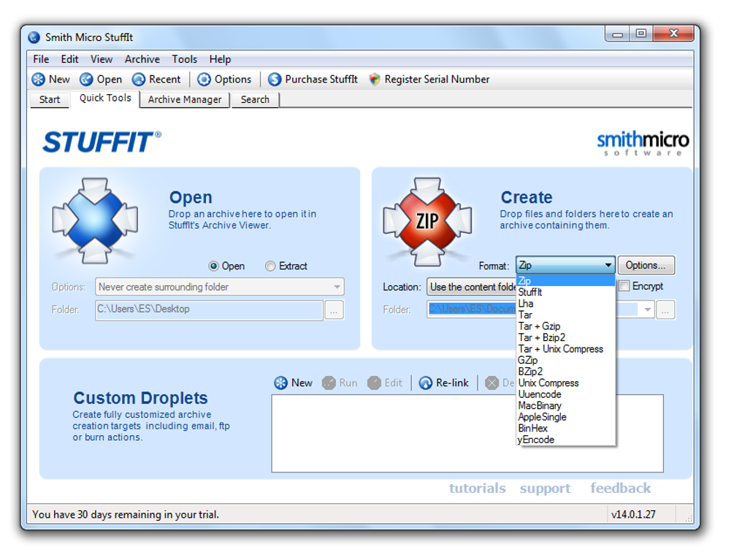Select the Extract radio button
745x560 pixels.
[x=270, y=266]
